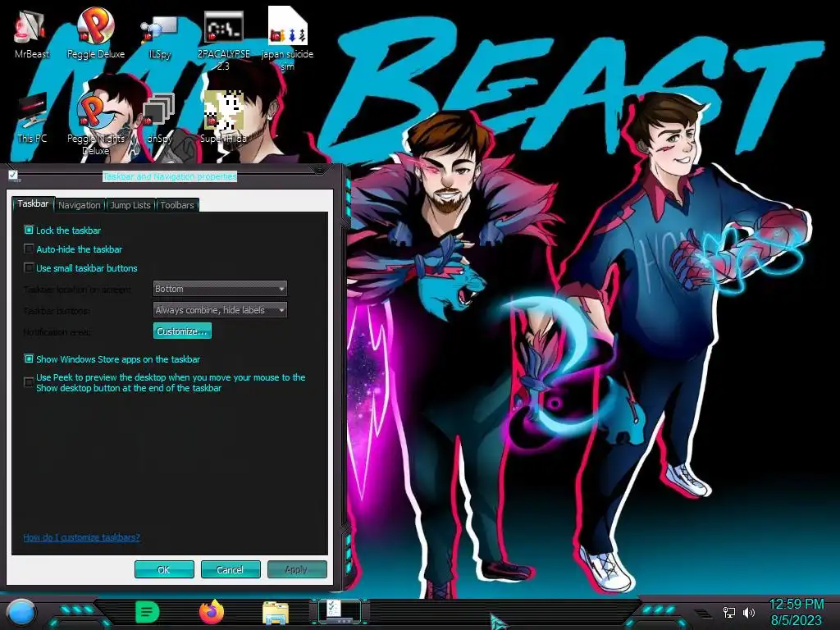Select the This PC desktop icon
The image size is (840, 630).
pyautogui.click(x=32, y=119)
